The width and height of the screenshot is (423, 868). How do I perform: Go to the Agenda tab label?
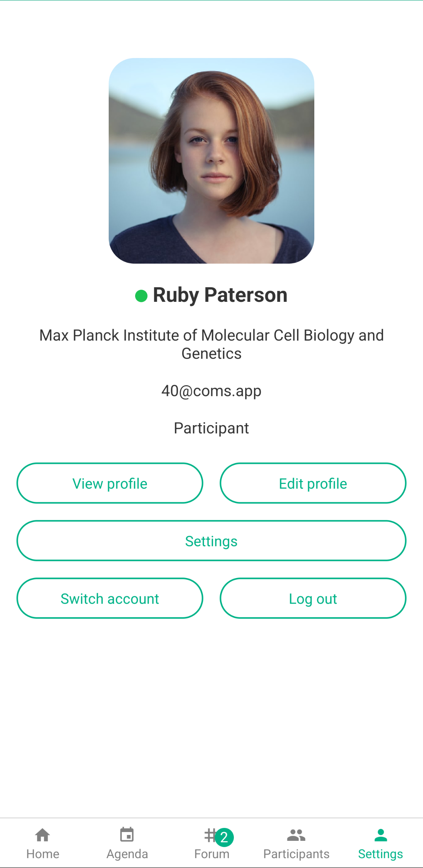[x=127, y=854]
